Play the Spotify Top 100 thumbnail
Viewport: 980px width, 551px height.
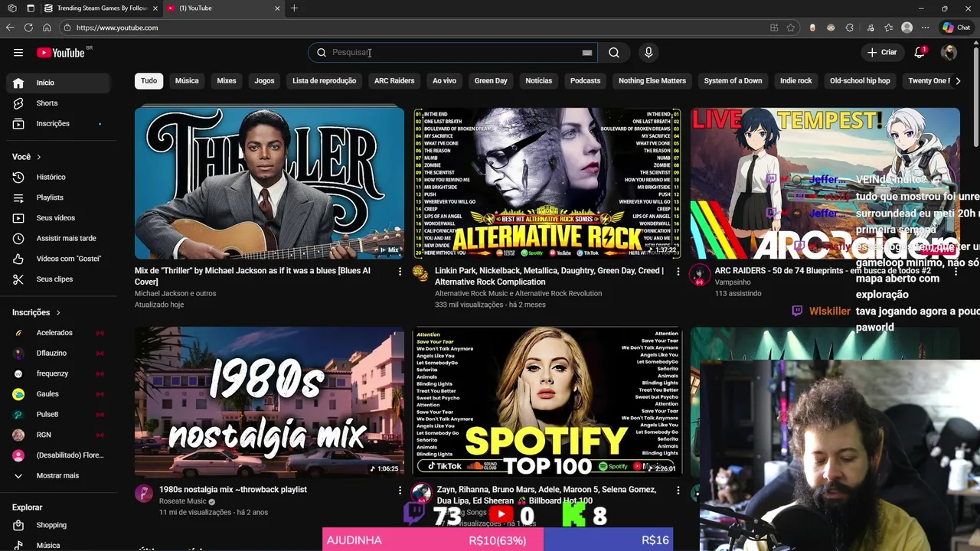(x=547, y=402)
